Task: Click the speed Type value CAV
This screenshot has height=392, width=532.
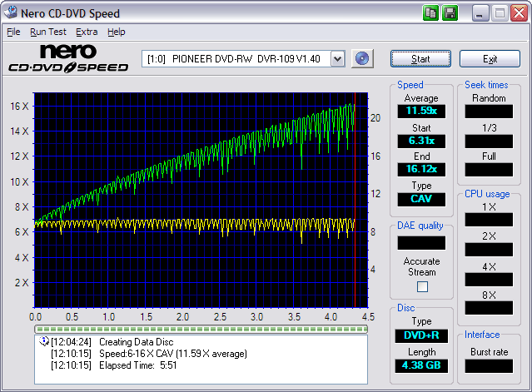Action: pos(421,199)
